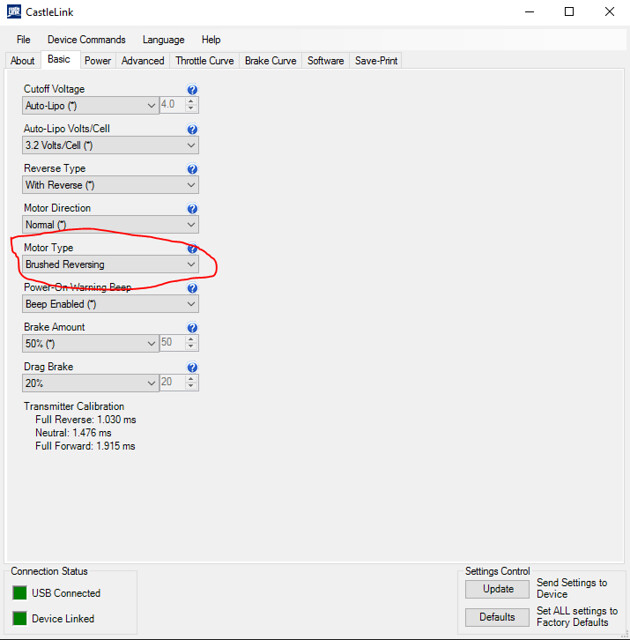Image resolution: width=630 pixels, height=640 pixels.
Task: Click the Update button
Action: coord(498,589)
